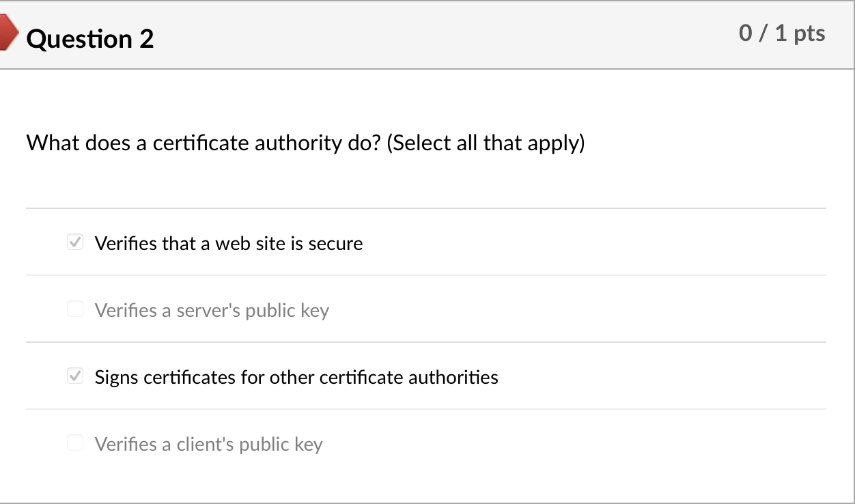Click the empty checkbox square for last answer
The width and height of the screenshot is (855, 504).
[75, 443]
